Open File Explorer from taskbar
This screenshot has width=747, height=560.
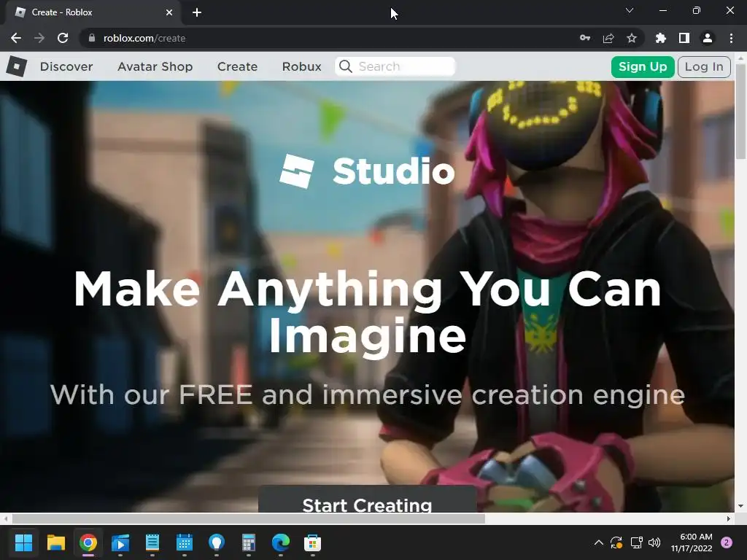click(x=55, y=542)
